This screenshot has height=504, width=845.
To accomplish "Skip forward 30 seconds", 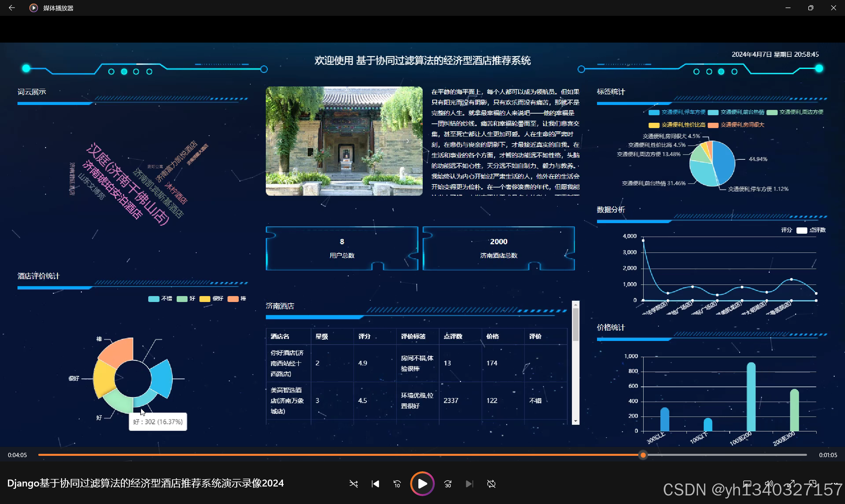I will (447, 484).
